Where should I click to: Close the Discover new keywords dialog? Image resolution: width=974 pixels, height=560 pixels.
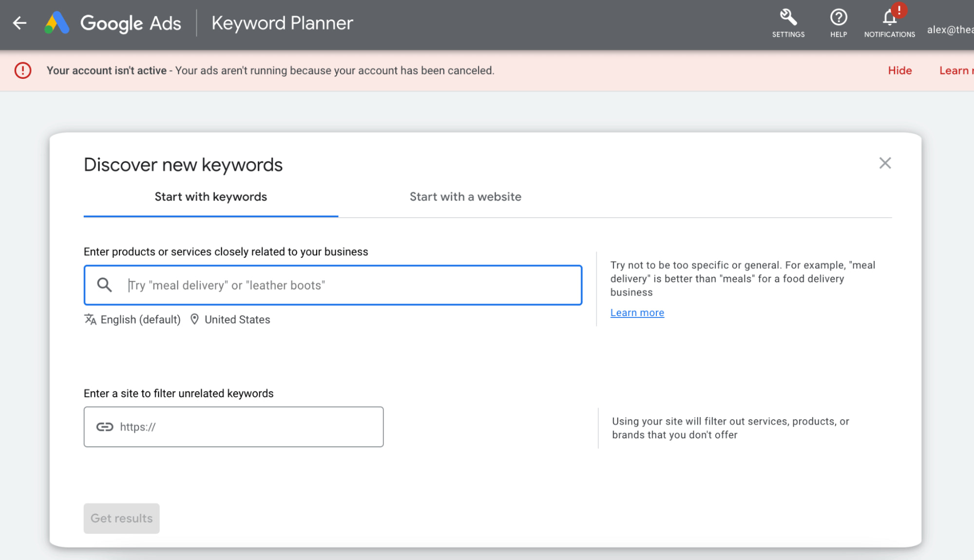(885, 163)
